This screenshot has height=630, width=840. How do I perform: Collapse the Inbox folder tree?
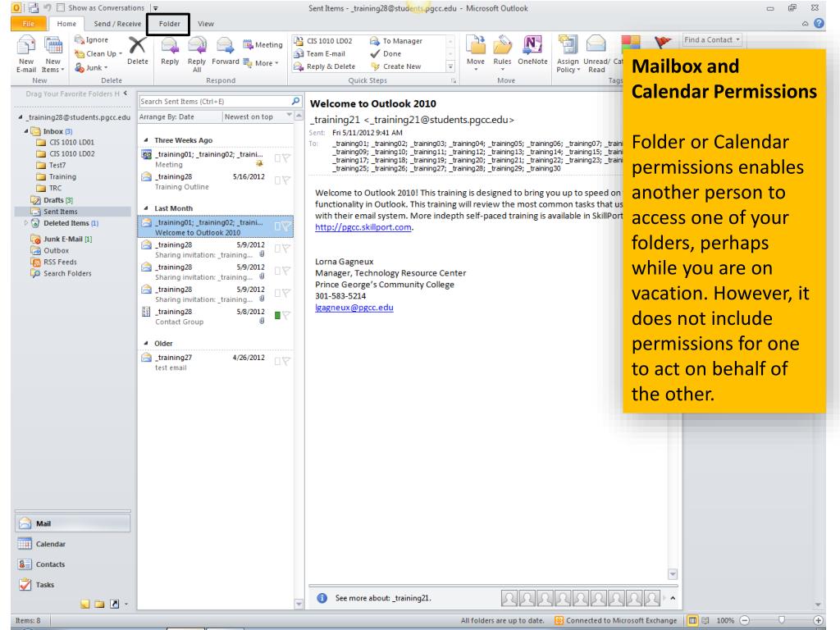tap(25, 130)
